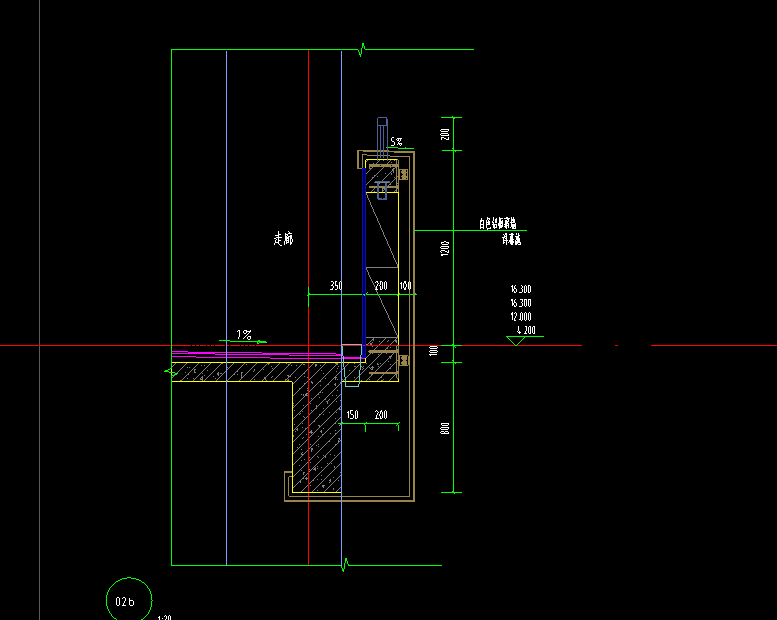Screen dimensions: 777x620
Task: Click the '200' dimension beside '150'
Action: tap(381, 415)
